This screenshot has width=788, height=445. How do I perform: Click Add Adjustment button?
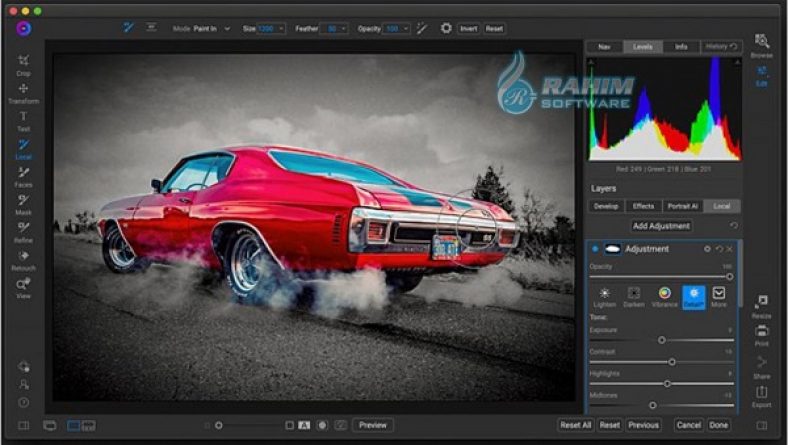661,226
